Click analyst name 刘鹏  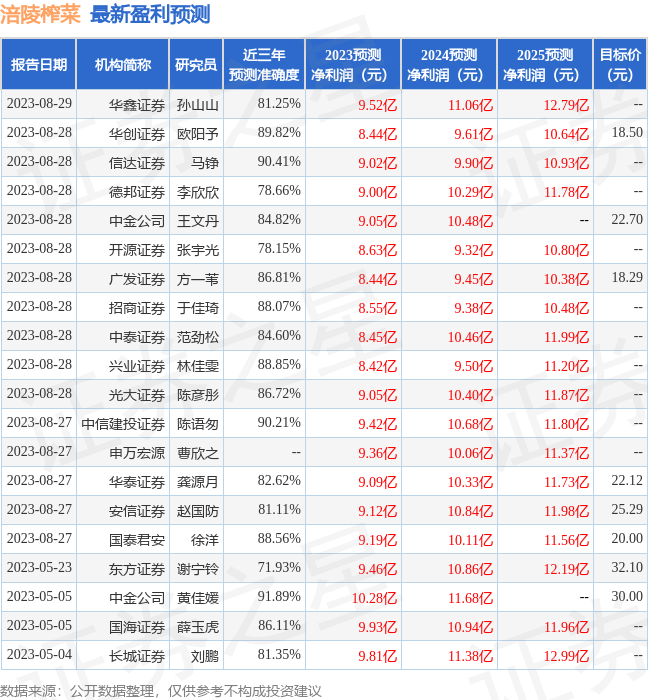(x=205, y=656)
